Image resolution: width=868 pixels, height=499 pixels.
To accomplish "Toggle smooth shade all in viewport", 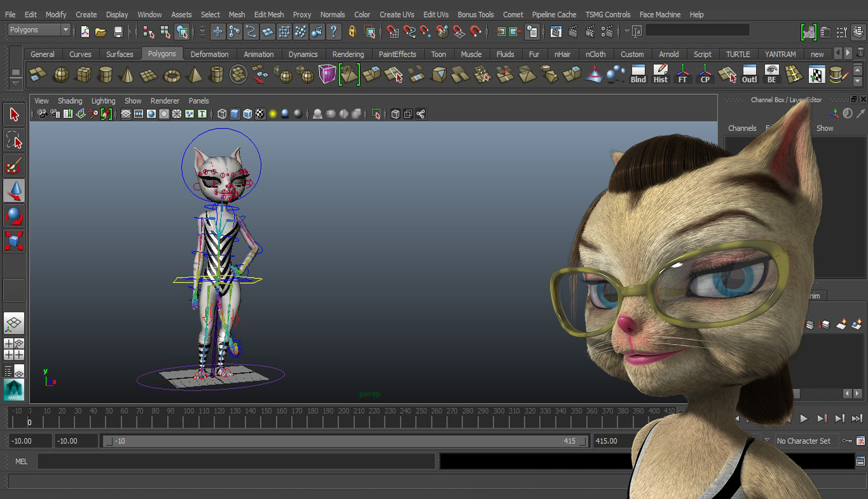I will 235,114.
